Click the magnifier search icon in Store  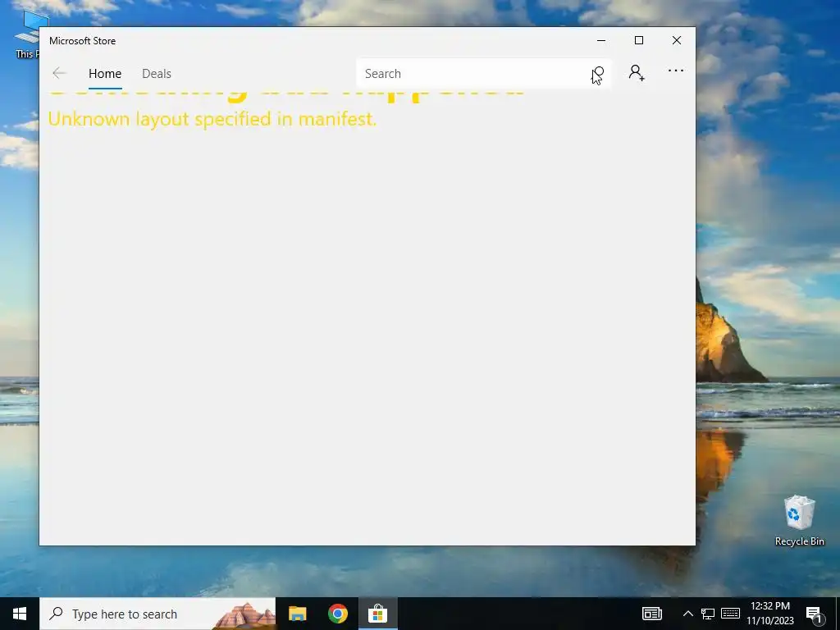tap(598, 73)
